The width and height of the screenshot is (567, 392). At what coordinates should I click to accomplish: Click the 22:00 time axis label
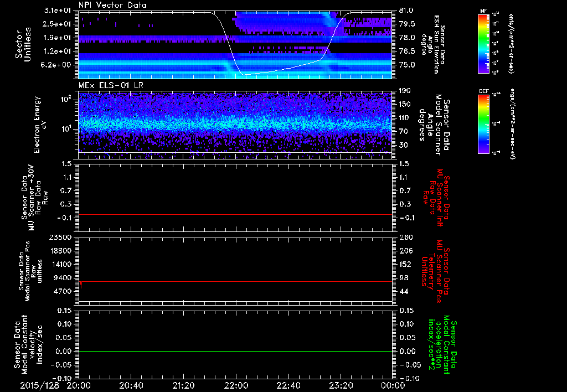pyautogui.click(x=236, y=385)
